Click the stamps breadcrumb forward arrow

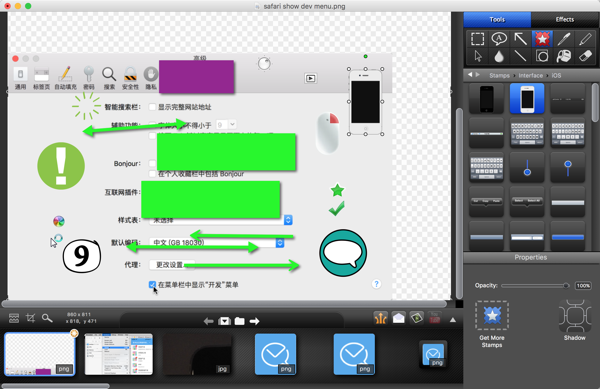click(x=478, y=75)
